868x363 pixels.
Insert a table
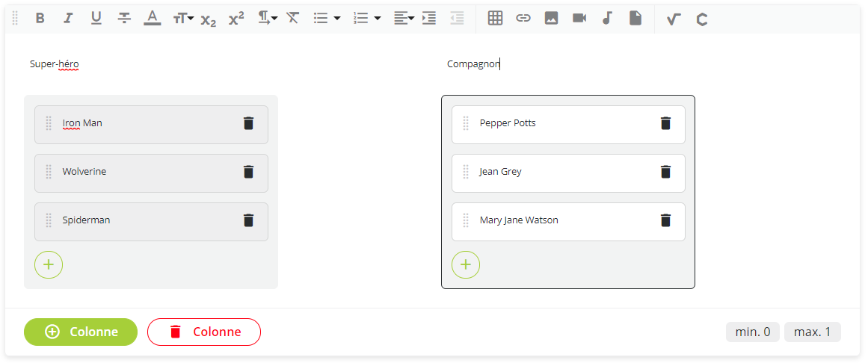coord(495,18)
